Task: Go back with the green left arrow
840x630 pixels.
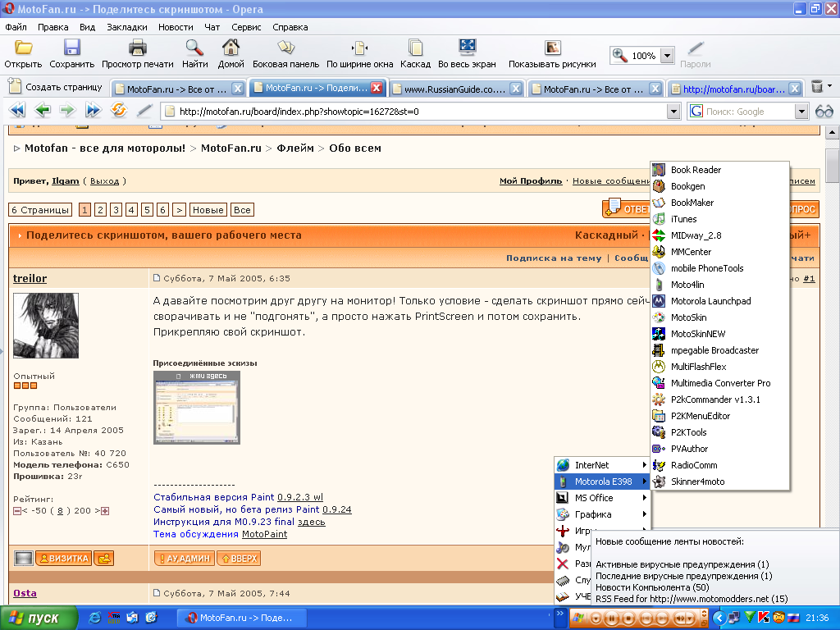Action: [x=43, y=111]
